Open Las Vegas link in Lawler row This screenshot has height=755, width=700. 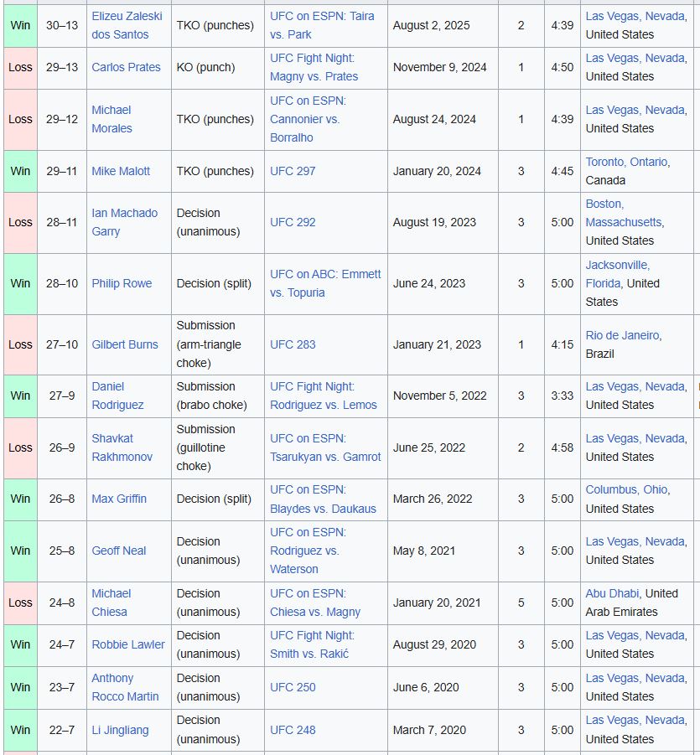tap(636, 635)
